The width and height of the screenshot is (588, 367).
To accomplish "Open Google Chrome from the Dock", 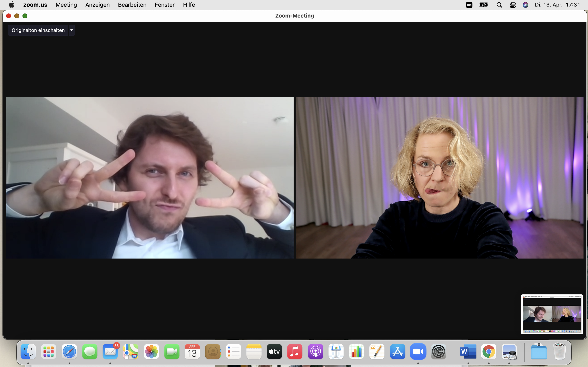I will pos(489,352).
